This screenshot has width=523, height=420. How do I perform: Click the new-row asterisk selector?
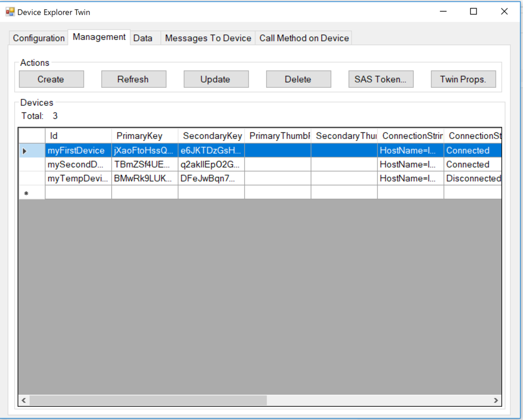pos(32,193)
